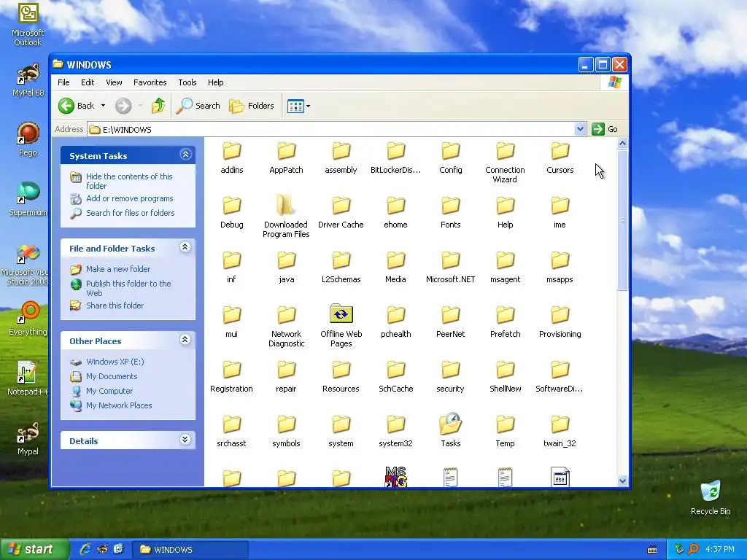
Task: Click the scroll up arrow
Action: tap(622, 144)
